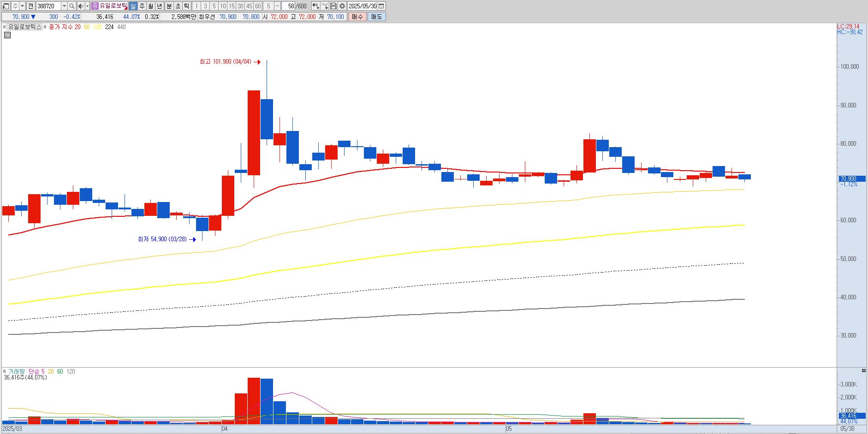Screen dimensions: 868x434
Task: Click the purple 증 market badge icon
Action: point(95,6)
